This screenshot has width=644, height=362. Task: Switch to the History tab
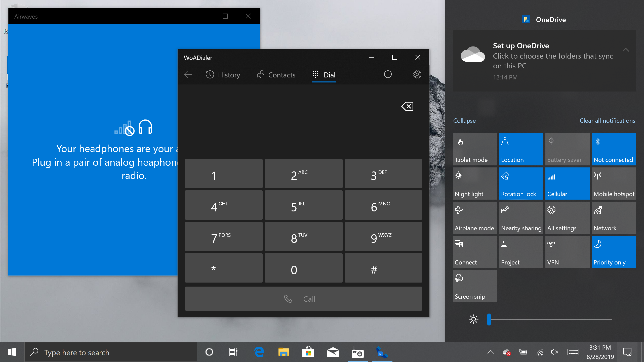pyautogui.click(x=223, y=75)
